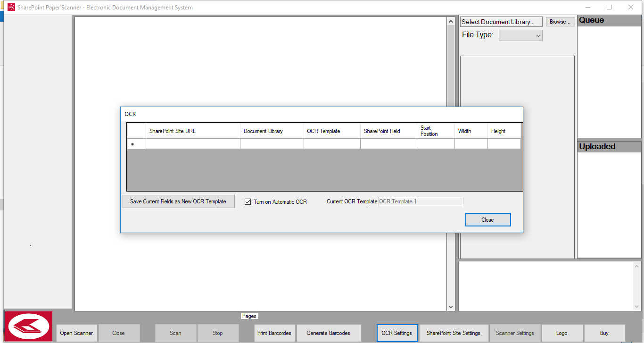
Task: Click the Width cell in new row
Action: point(471,144)
